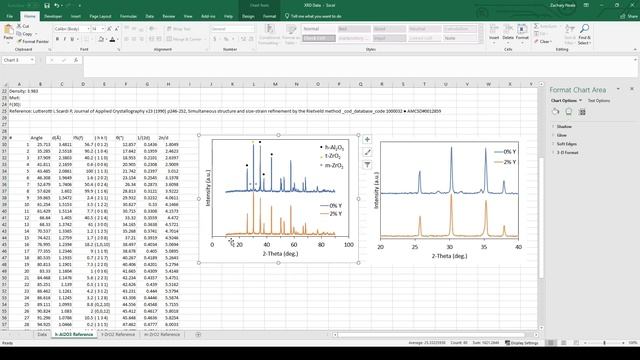Image resolution: width=640 pixels, height=360 pixels.
Task: Open the font size dropdown
Action: pyautogui.click(x=102, y=29)
